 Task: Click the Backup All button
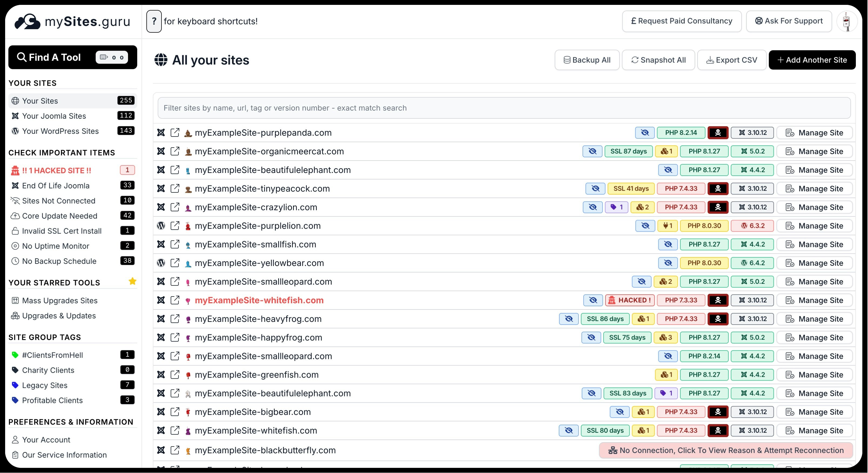587,60
